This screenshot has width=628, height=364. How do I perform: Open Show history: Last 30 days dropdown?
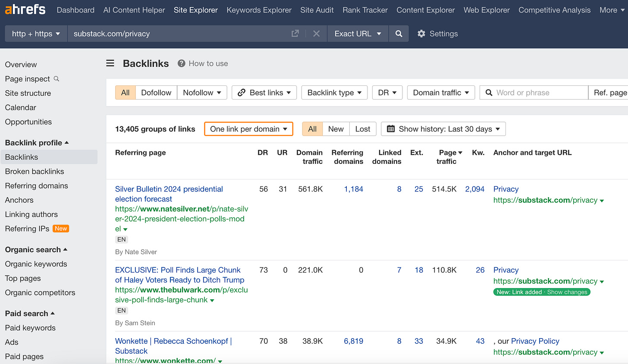click(x=443, y=129)
